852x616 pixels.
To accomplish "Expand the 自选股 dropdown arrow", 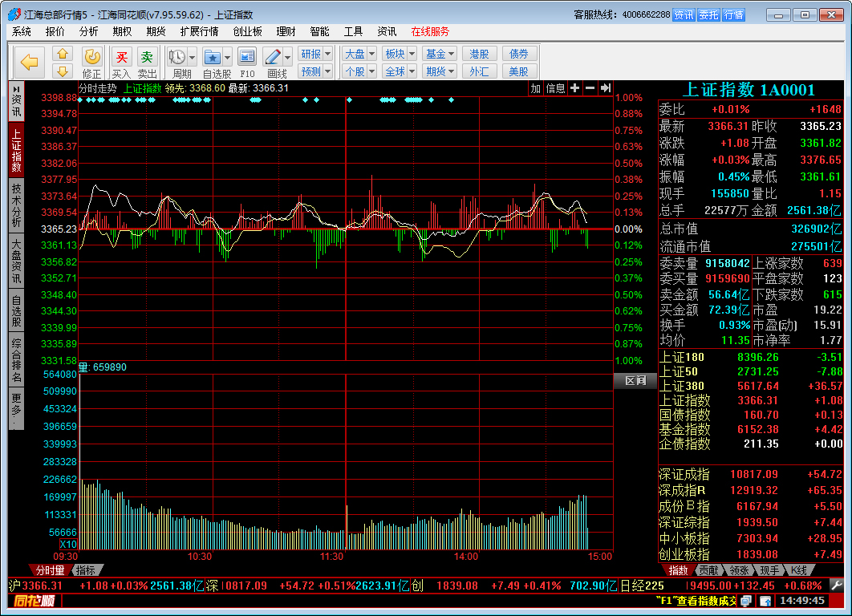I will [227, 57].
